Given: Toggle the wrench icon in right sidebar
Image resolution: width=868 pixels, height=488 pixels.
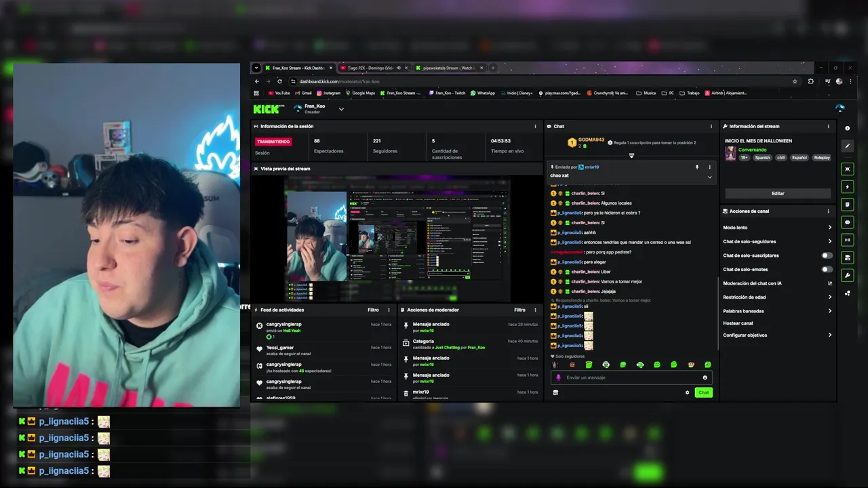Looking at the screenshot, I should pos(847,275).
